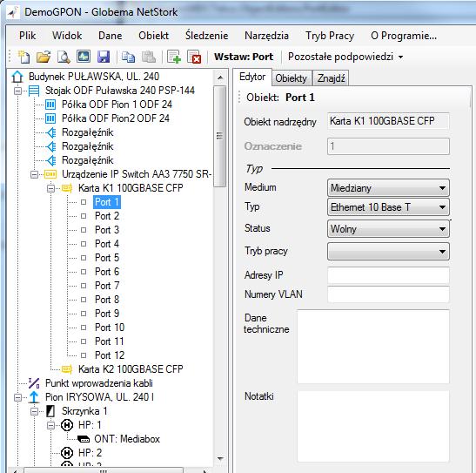Click the third Rozgałęźnik splitter icon
Viewport: 476px width, 473px height.
[x=50, y=160]
